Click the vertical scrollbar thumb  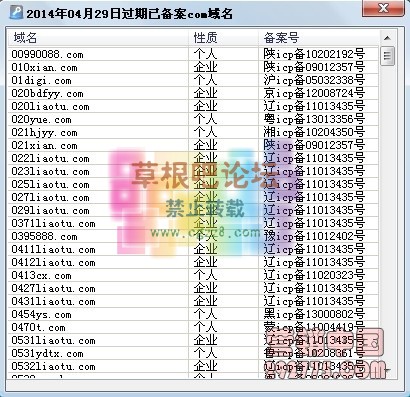click(x=387, y=56)
